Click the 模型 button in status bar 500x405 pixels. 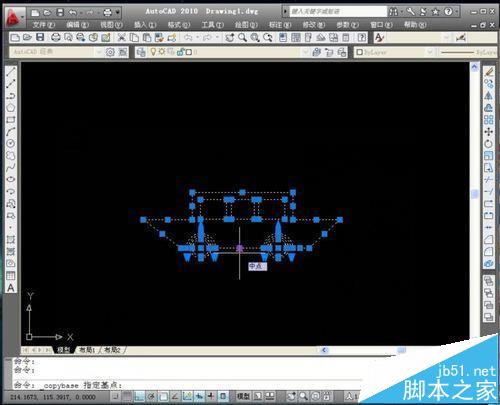(x=243, y=396)
